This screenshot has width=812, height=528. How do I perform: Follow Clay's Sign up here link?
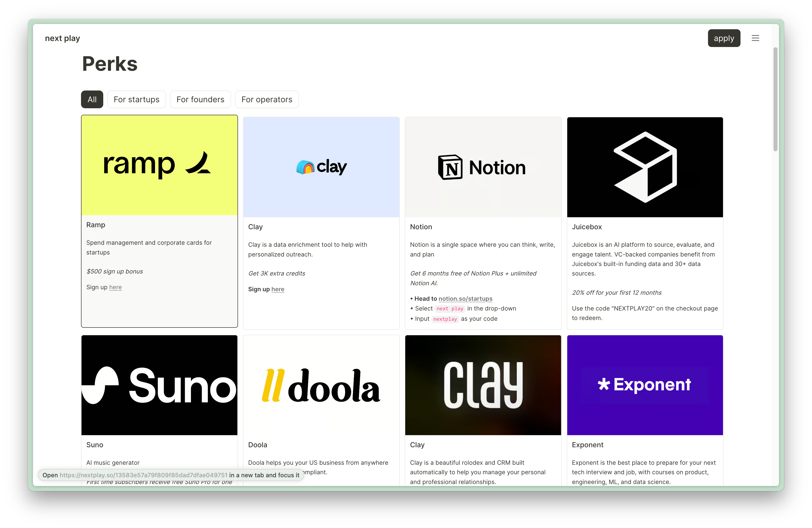(x=278, y=289)
